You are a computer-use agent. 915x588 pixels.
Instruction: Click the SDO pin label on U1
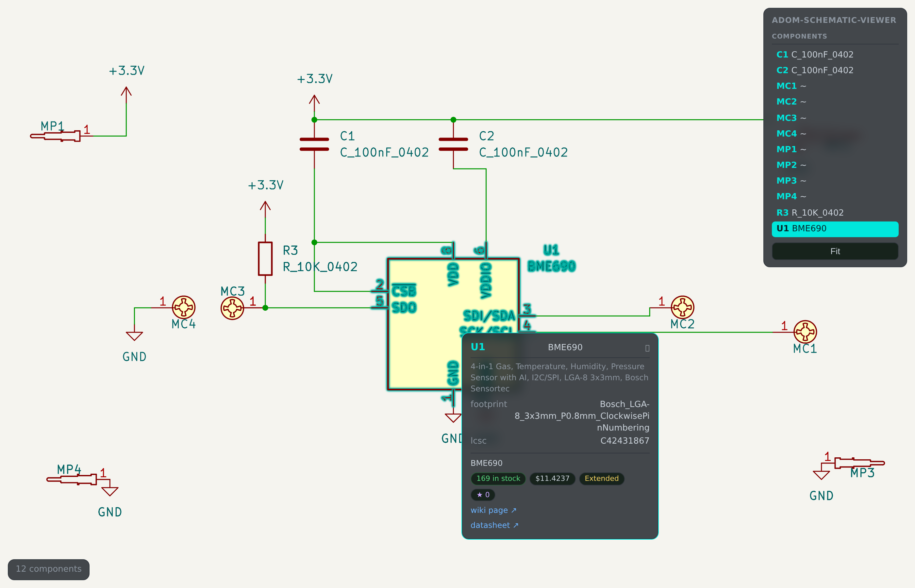tap(404, 308)
